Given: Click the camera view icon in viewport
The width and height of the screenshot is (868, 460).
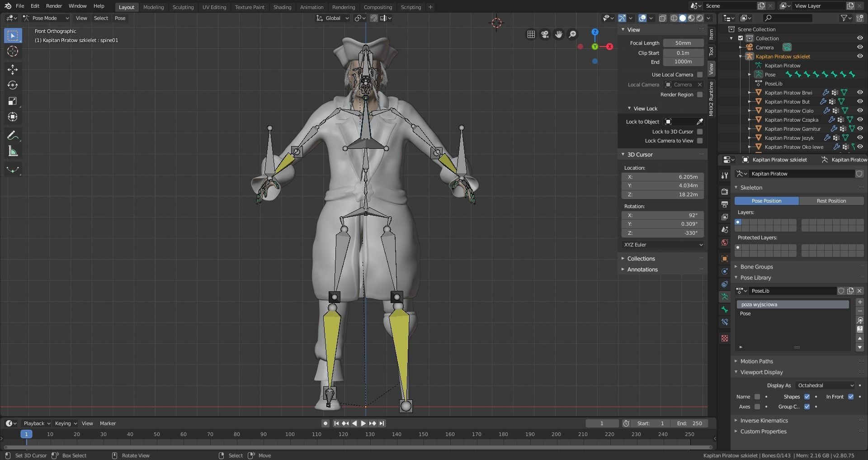Looking at the screenshot, I should pyautogui.click(x=545, y=34).
